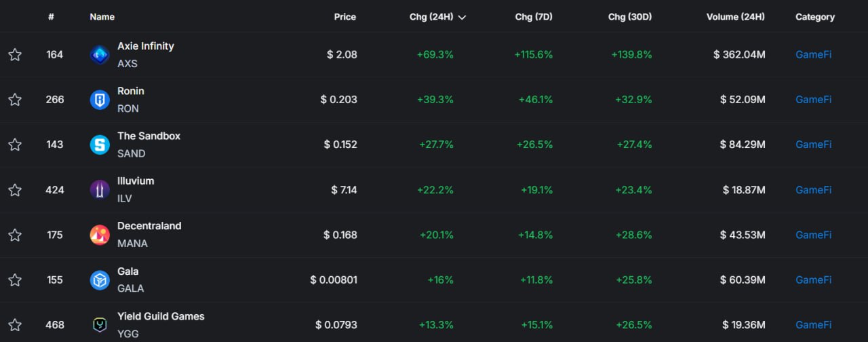This screenshot has height=342, width=868.
Task: Click the Yield Guild Games logo
Action: click(100, 324)
